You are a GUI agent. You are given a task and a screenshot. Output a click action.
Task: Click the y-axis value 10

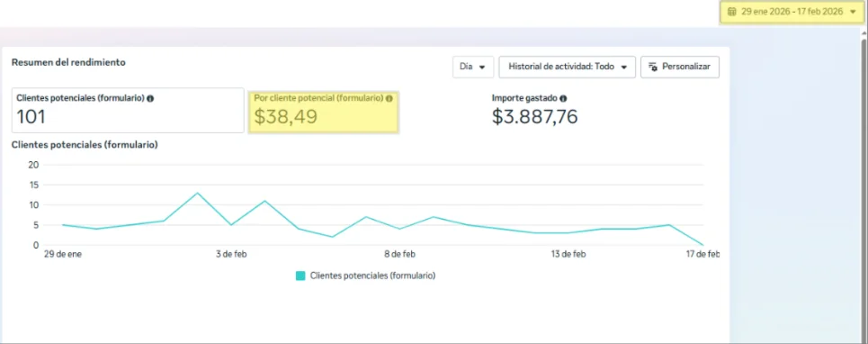[34, 205]
